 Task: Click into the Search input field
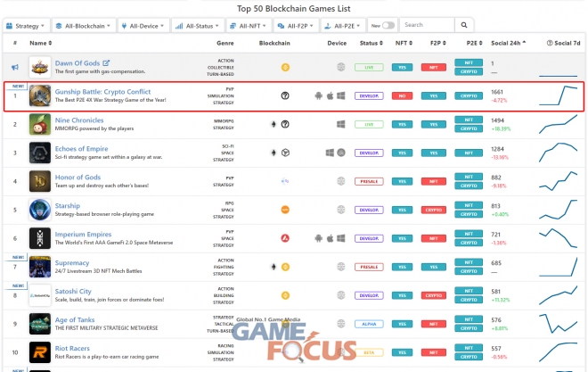point(425,26)
